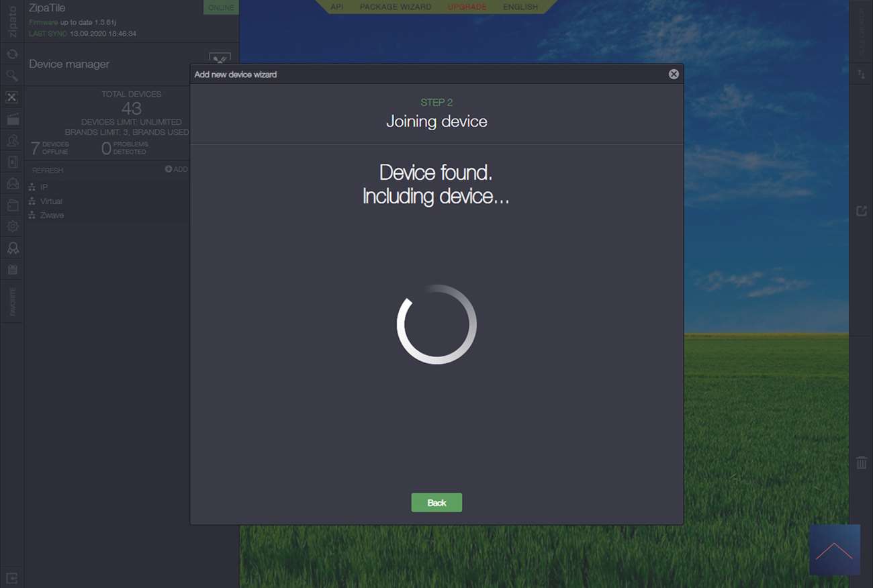Open the settings gear in the left sidebar
This screenshot has height=588, width=873.
click(x=12, y=226)
